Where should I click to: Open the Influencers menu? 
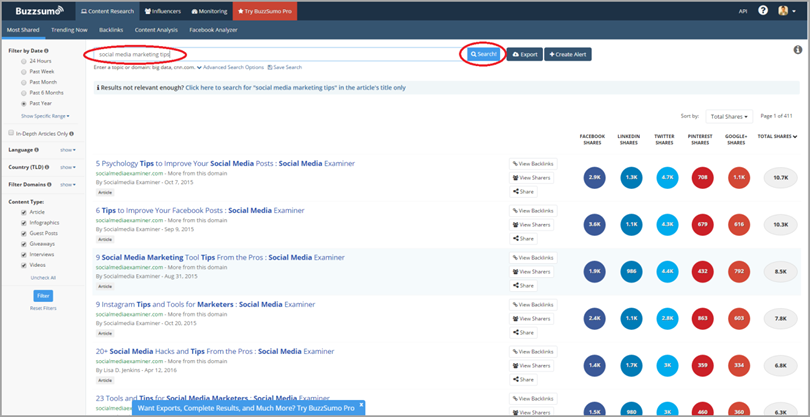(x=163, y=11)
